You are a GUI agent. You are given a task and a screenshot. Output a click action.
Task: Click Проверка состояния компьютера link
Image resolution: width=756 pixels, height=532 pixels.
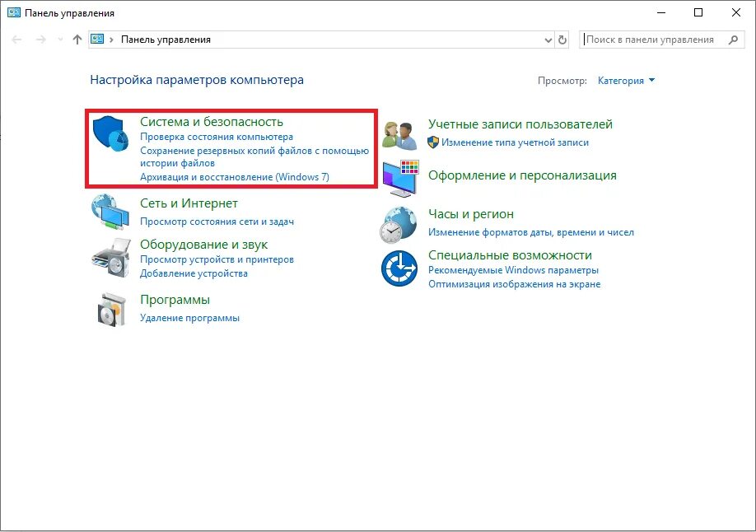point(217,137)
